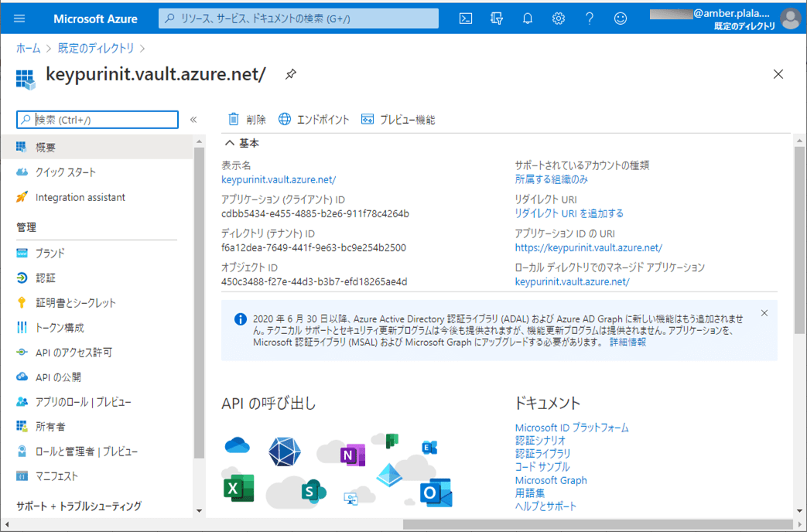
Task: Open 認証ライブラリ documentation link
Action: 543,453
